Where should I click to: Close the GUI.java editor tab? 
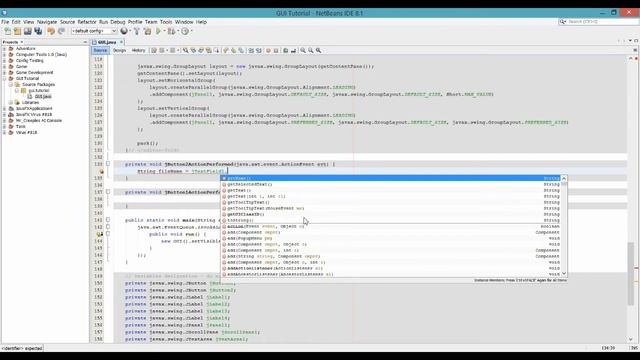click(x=121, y=42)
